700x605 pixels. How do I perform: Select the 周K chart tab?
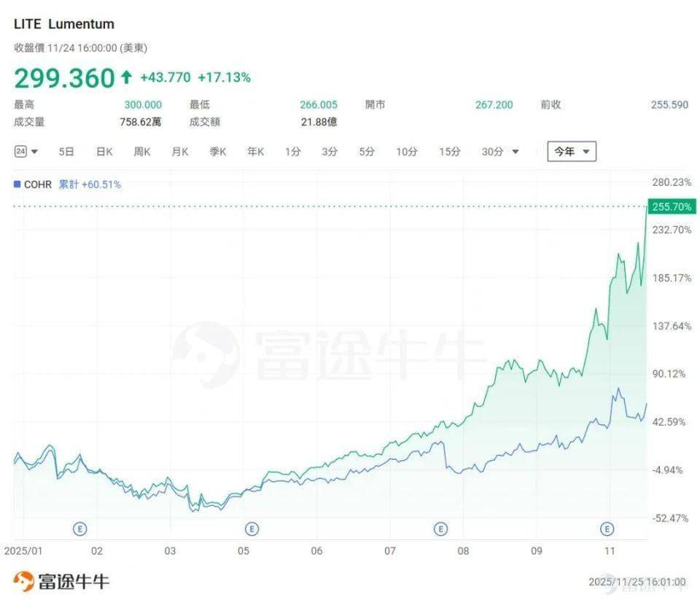pos(141,152)
